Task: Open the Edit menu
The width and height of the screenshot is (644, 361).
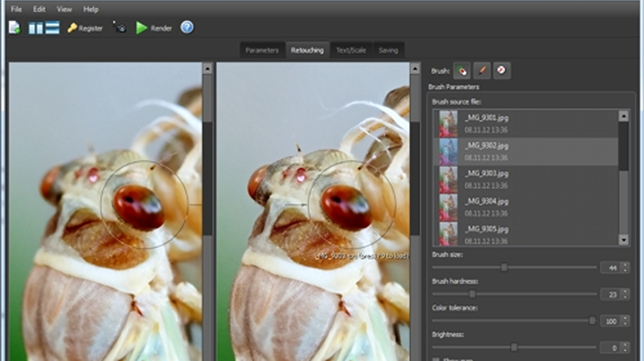Action: coord(39,9)
